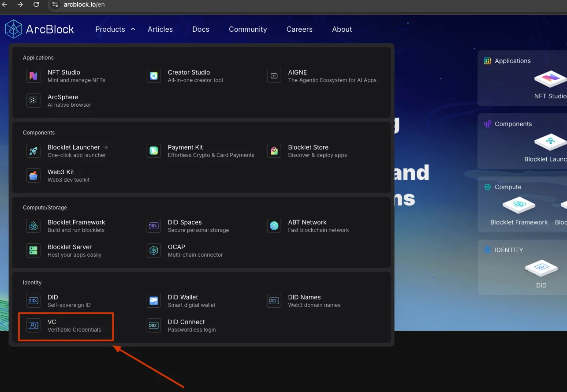Click the ArcBlock logo

(40, 29)
